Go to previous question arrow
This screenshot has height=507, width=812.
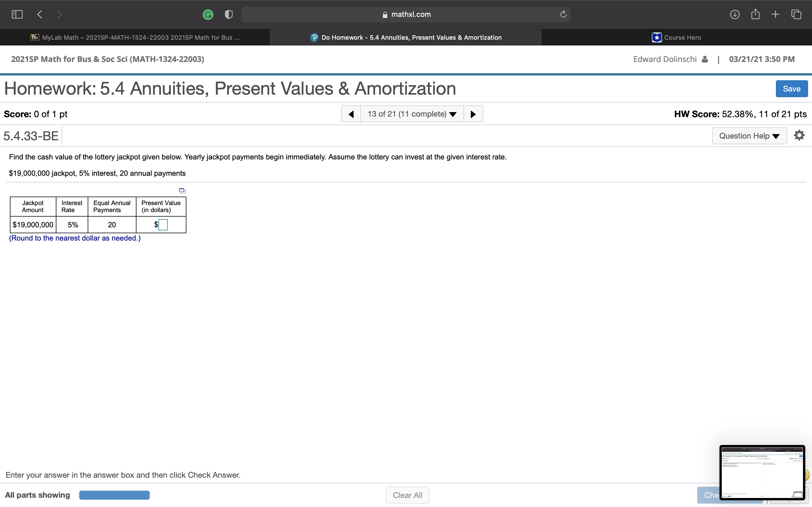click(x=351, y=114)
